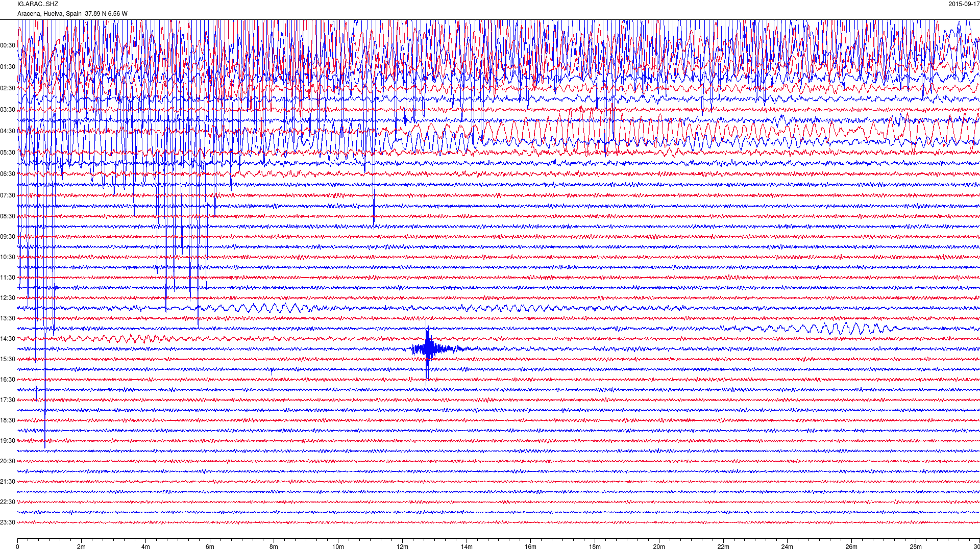The height and width of the screenshot is (551, 980).
Task: Select the 23:30 time label
Action: pos(8,522)
